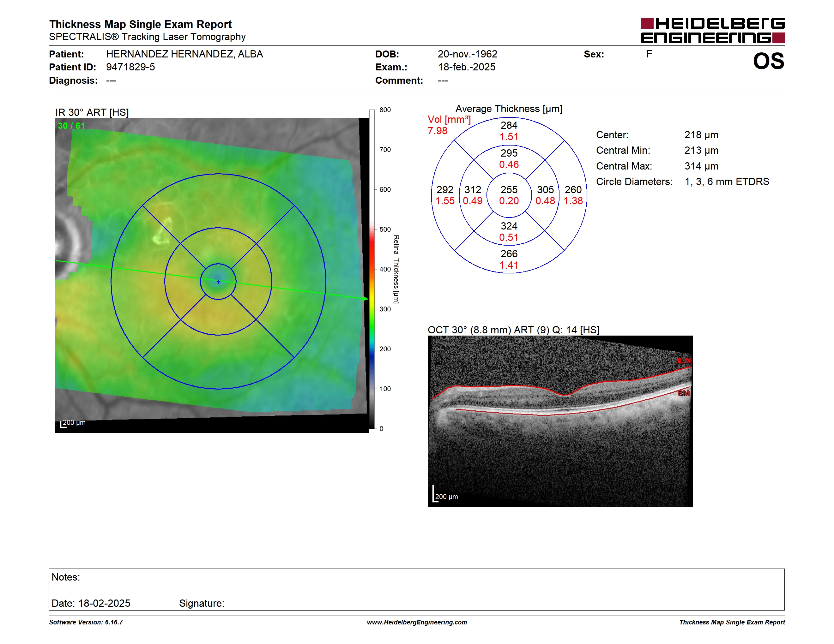Click the Comment value '---'

[x=443, y=80]
